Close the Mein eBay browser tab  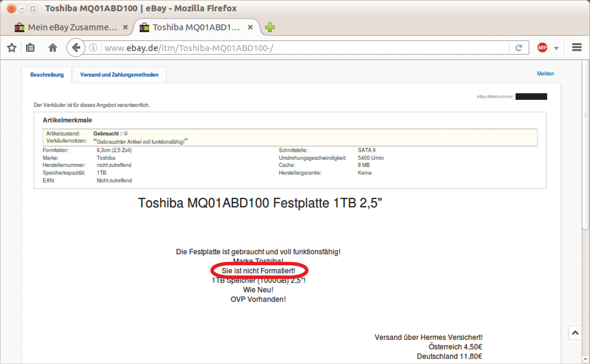tap(125, 27)
